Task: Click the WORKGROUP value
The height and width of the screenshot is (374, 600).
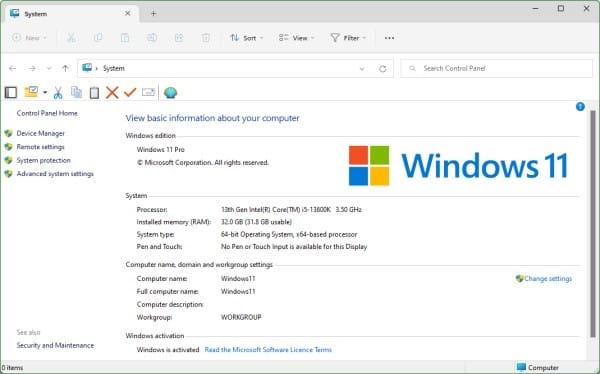Action: tap(241, 317)
